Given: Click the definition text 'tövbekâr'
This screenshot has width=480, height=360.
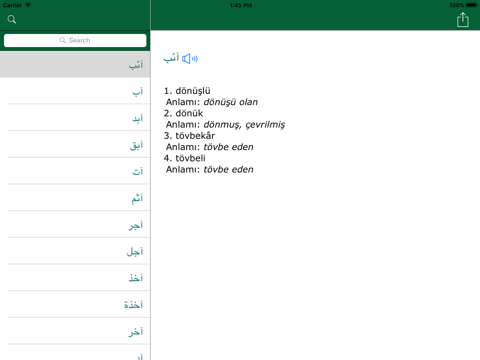Looking at the screenshot, I should click(195, 136).
